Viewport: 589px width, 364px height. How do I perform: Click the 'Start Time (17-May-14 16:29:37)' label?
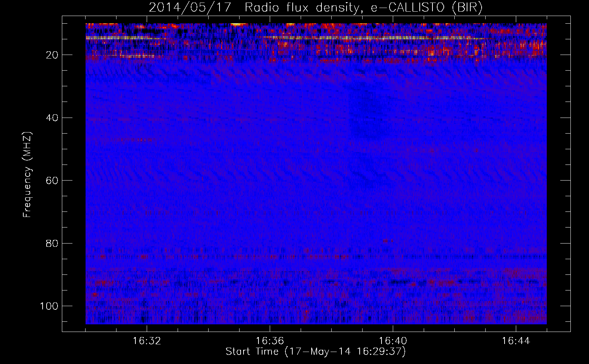[316, 352]
